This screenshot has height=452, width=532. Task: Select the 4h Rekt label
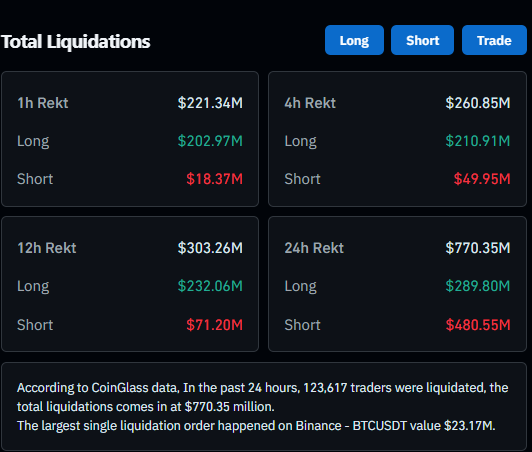tap(310, 103)
